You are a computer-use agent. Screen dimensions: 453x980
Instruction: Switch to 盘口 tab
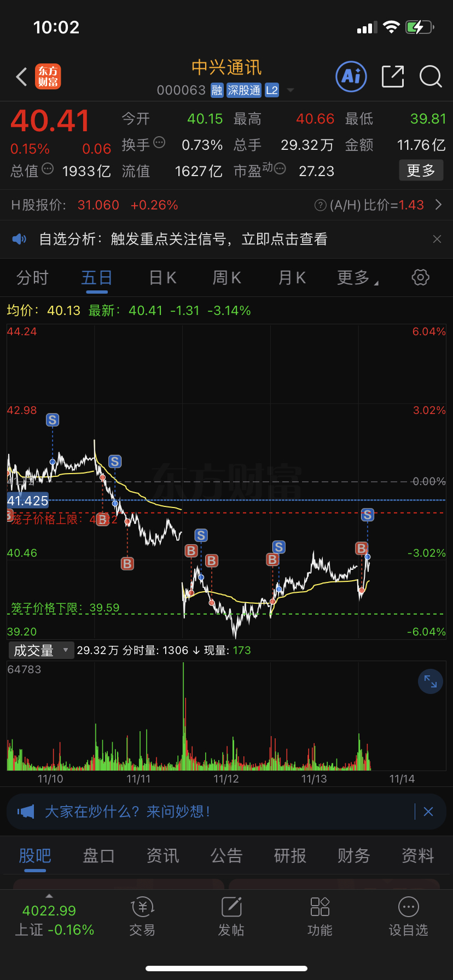[98, 855]
